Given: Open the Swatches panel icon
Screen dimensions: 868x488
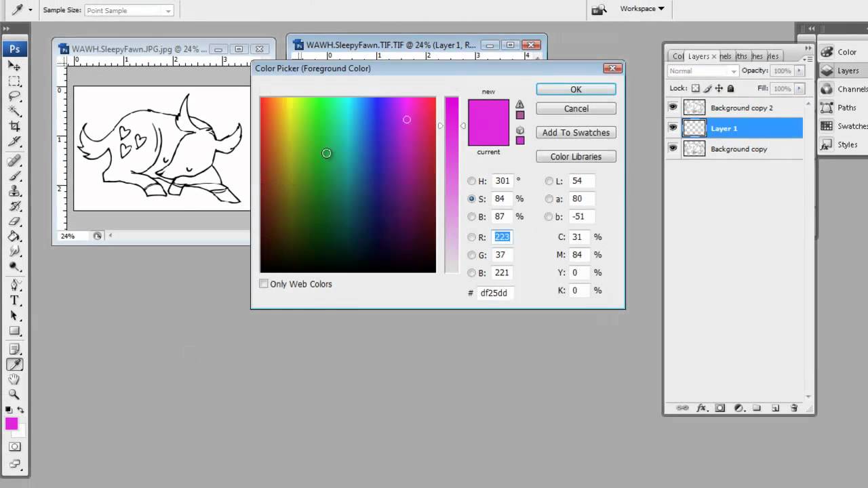Looking at the screenshot, I should tap(827, 126).
